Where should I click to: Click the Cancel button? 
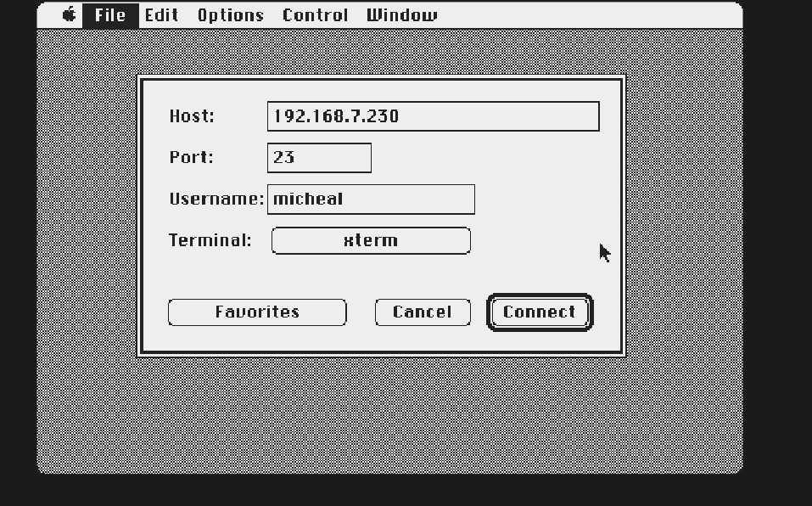click(x=423, y=312)
